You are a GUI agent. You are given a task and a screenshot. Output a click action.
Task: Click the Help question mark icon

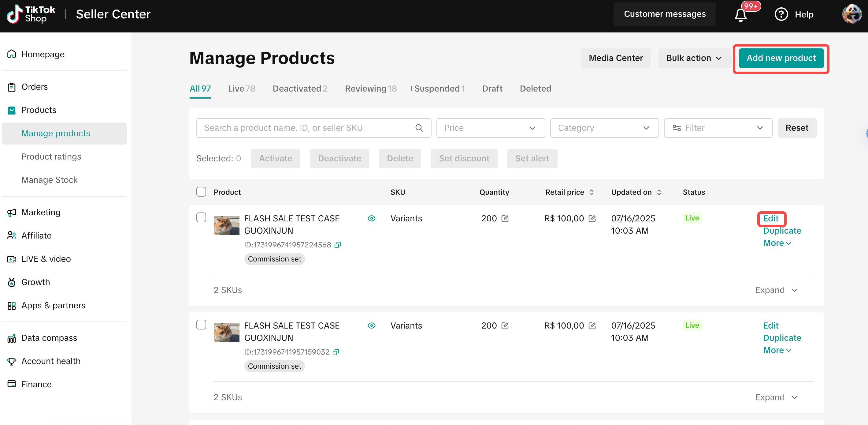pyautogui.click(x=781, y=14)
